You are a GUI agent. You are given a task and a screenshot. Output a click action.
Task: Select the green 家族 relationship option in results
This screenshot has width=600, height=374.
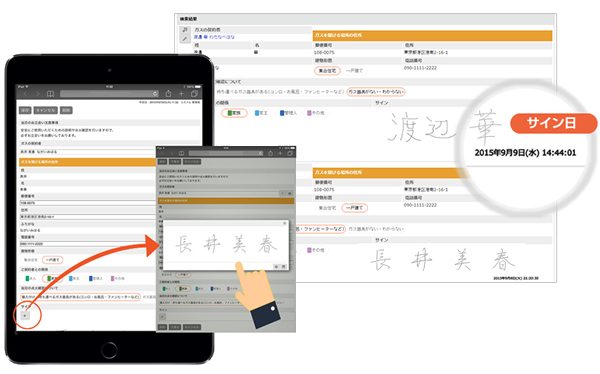click(x=234, y=113)
